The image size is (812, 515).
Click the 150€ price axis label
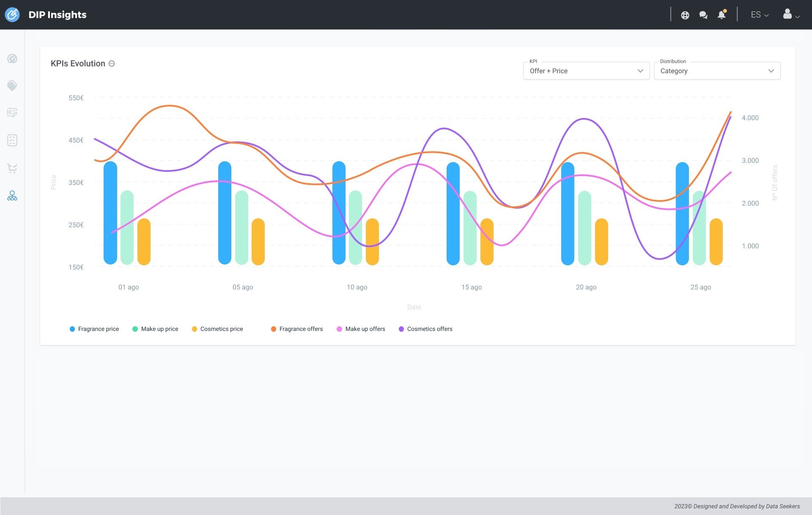point(76,267)
